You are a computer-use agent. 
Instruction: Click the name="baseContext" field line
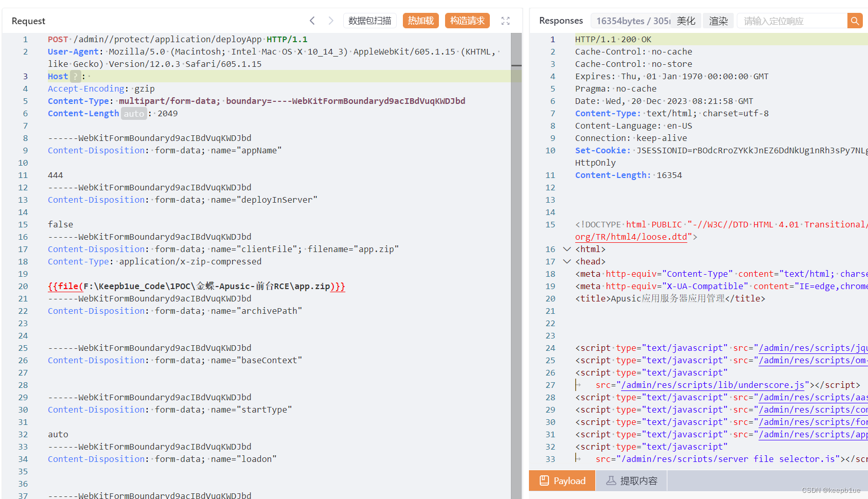click(175, 360)
